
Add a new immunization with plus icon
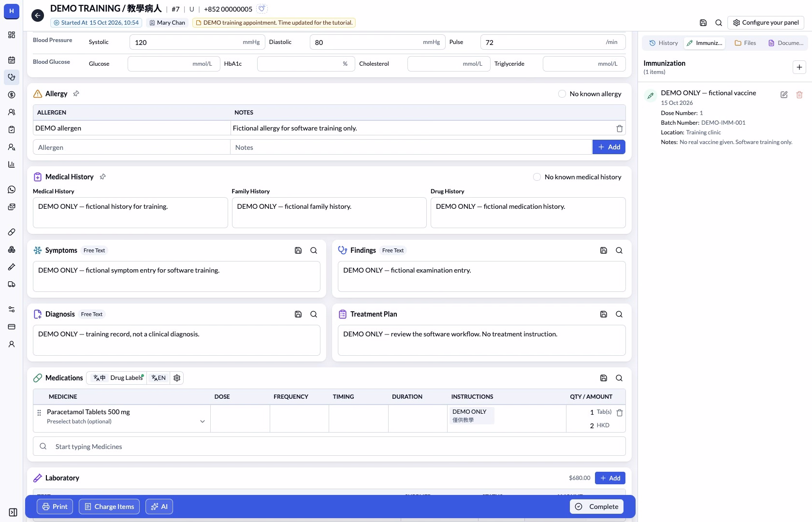(x=799, y=67)
